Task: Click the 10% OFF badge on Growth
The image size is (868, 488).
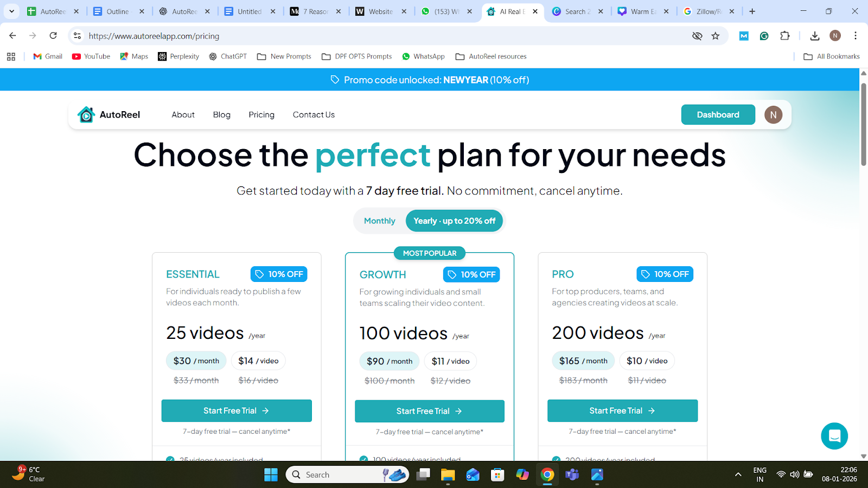Action: click(471, 275)
